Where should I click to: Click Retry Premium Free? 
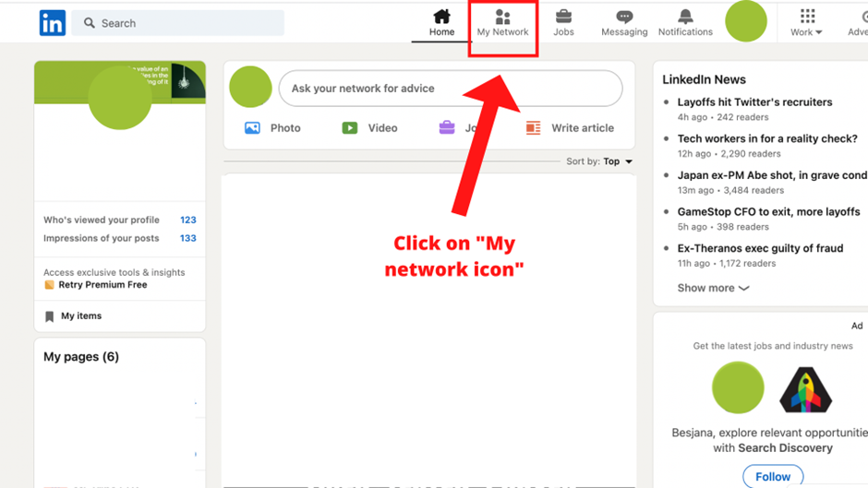point(103,284)
